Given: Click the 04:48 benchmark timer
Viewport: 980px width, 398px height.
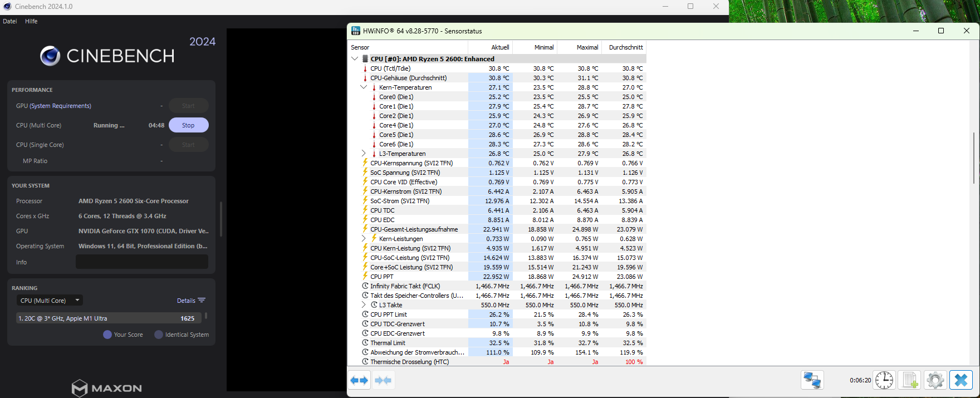Looking at the screenshot, I should click(156, 125).
